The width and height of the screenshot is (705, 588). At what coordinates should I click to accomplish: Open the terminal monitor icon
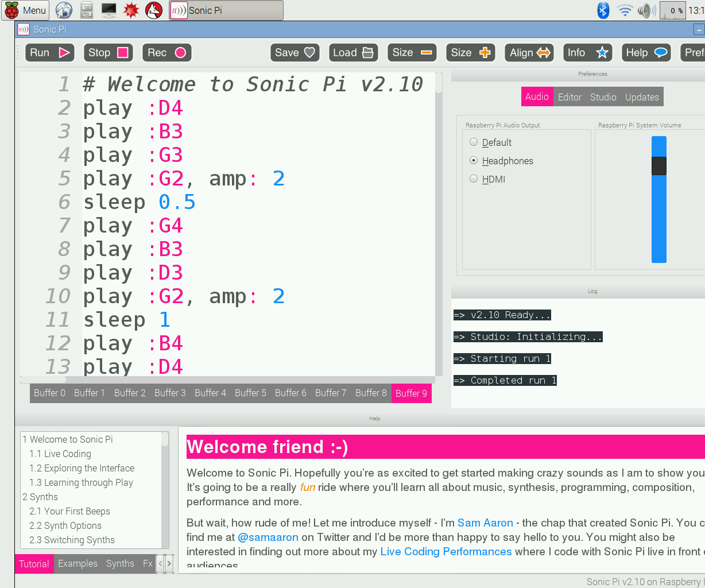[x=109, y=10]
